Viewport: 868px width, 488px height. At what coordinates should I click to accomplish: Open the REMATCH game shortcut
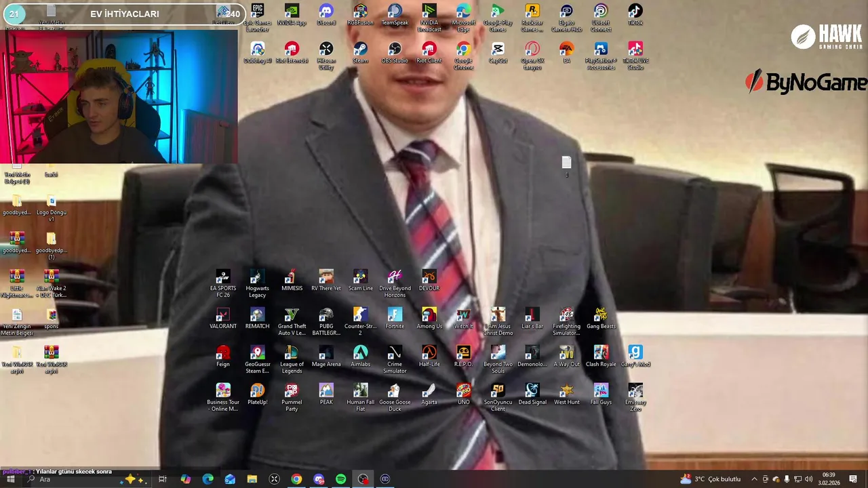[x=257, y=319]
